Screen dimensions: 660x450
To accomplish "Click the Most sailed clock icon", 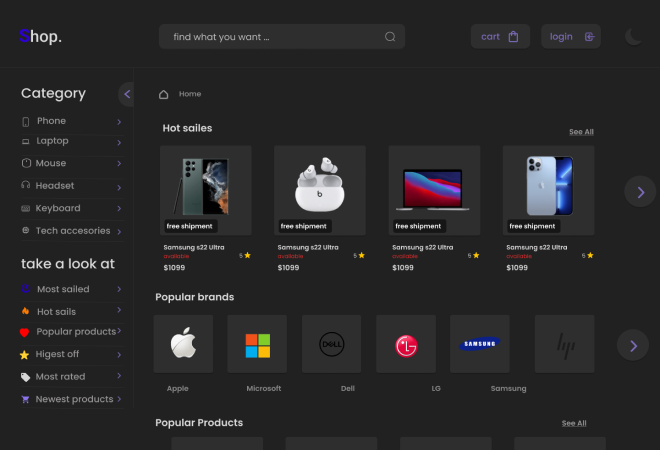I will pos(26,288).
